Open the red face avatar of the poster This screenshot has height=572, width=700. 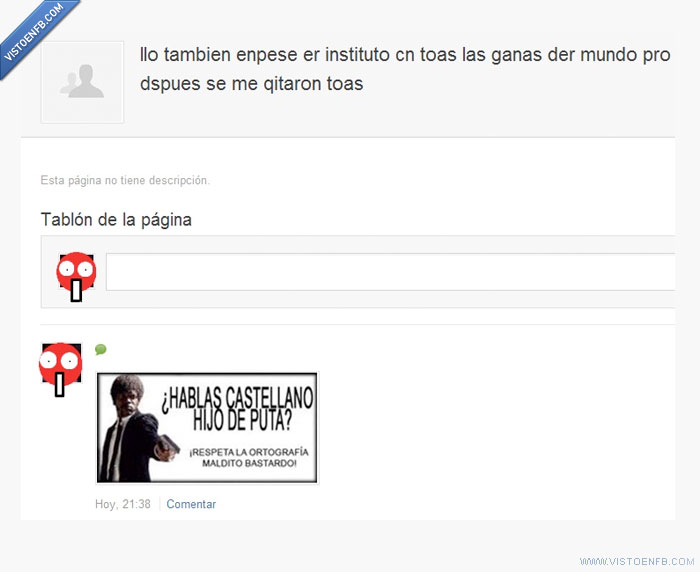click(60, 370)
